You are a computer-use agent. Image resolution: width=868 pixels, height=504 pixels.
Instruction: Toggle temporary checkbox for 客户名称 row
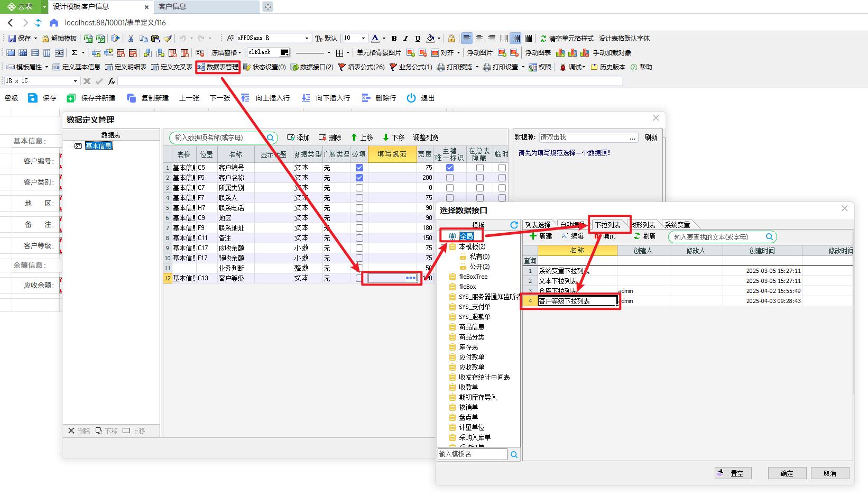click(502, 178)
